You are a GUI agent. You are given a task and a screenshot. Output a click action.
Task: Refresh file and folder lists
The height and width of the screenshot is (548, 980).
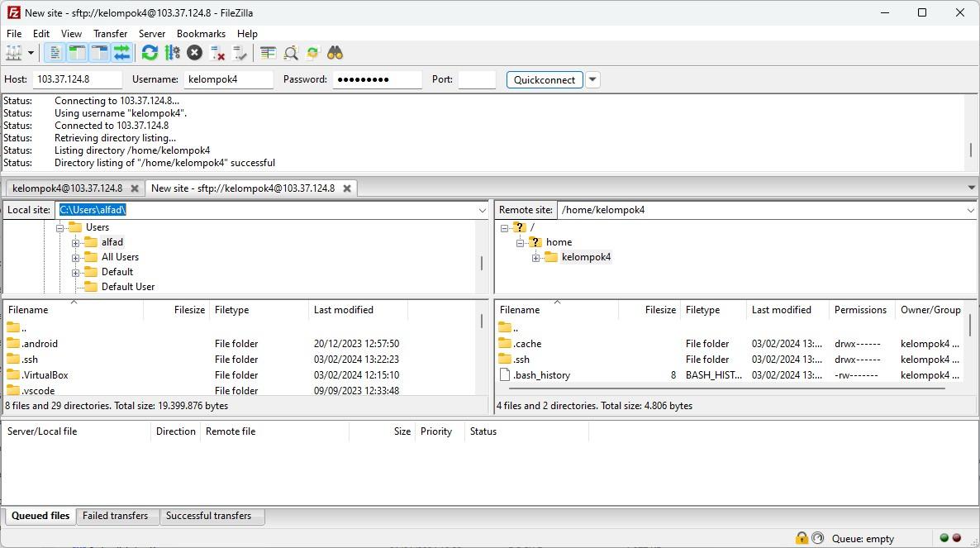pyautogui.click(x=150, y=53)
